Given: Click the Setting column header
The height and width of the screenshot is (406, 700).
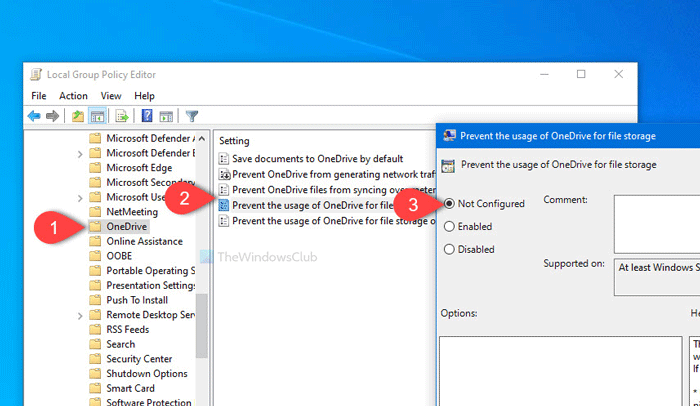Looking at the screenshot, I should (234, 141).
